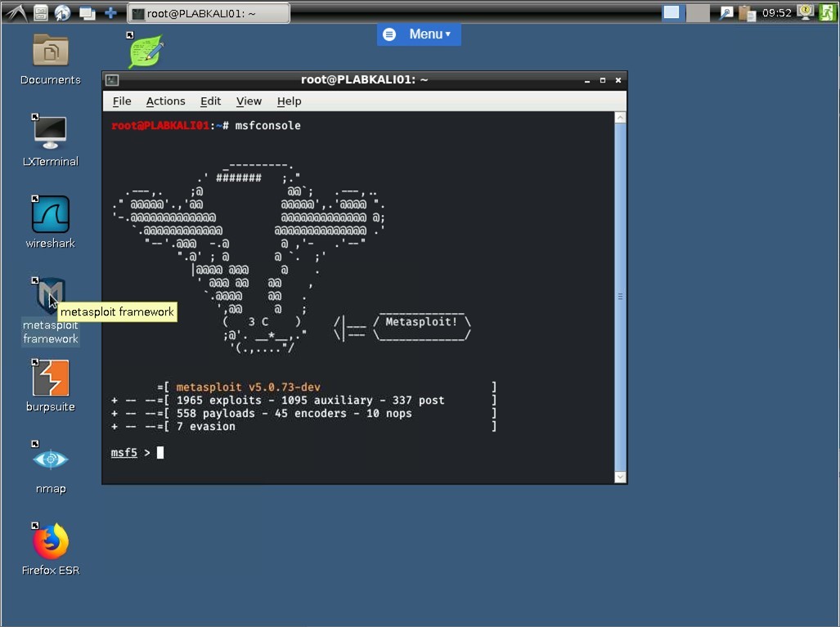Click the green logout icon in panel
The height and width of the screenshot is (627, 840).
point(827,12)
